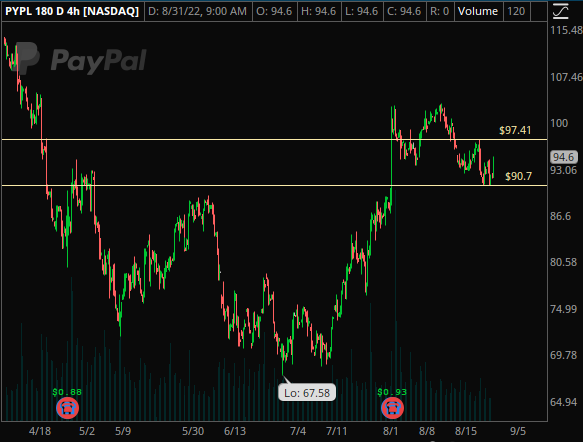The height and width of the screenshot is (442, 583).
Task: Click the open price O: 94.6
Action: point(274,11)
